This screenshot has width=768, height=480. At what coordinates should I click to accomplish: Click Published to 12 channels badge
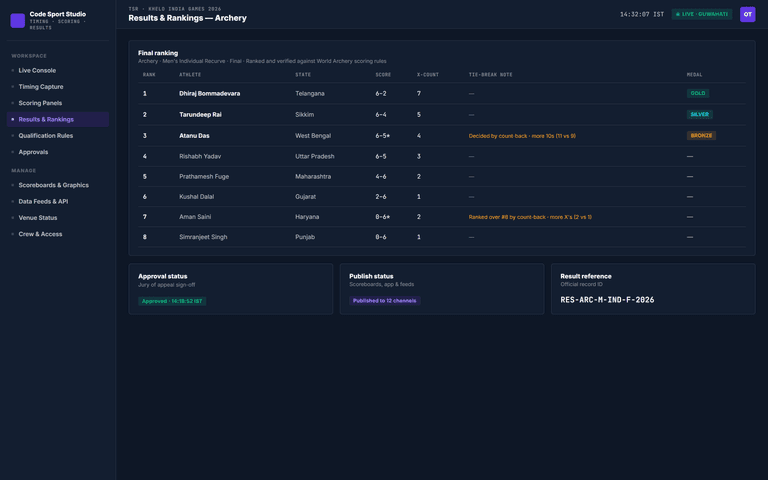[384, 301]
